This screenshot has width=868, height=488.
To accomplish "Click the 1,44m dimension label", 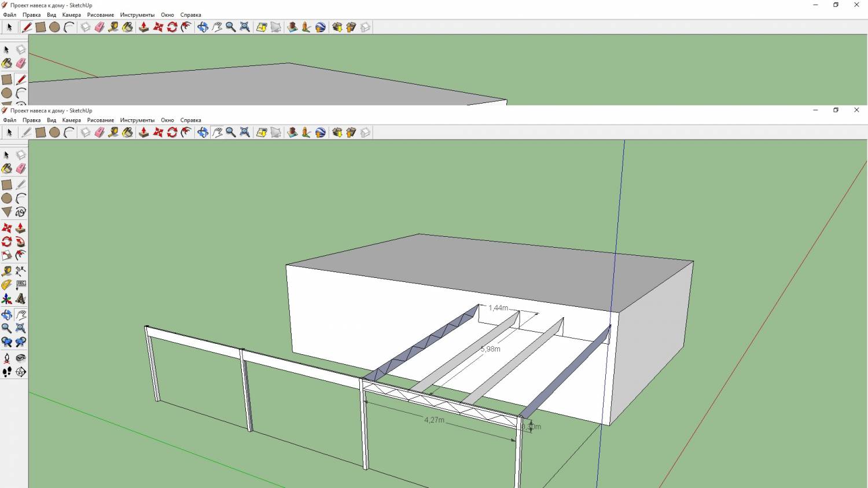I will pyautogui.click(x=498, y=308).
